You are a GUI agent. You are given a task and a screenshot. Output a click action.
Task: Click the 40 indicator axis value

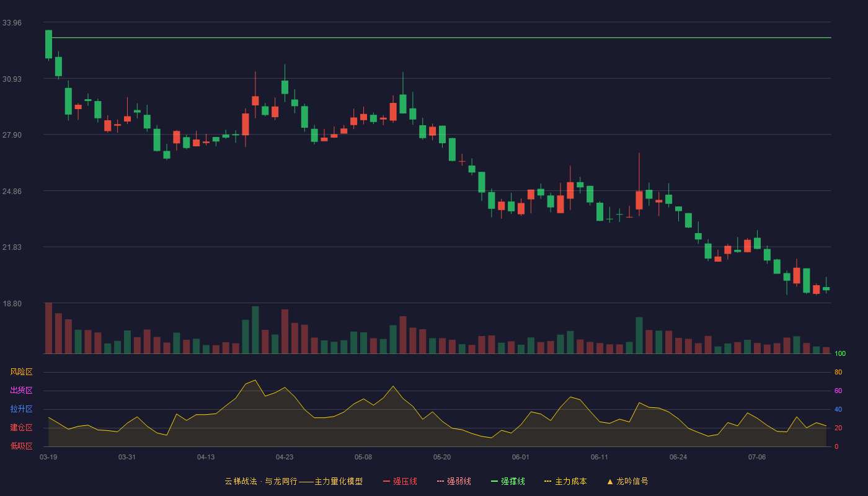pos(838,410)
